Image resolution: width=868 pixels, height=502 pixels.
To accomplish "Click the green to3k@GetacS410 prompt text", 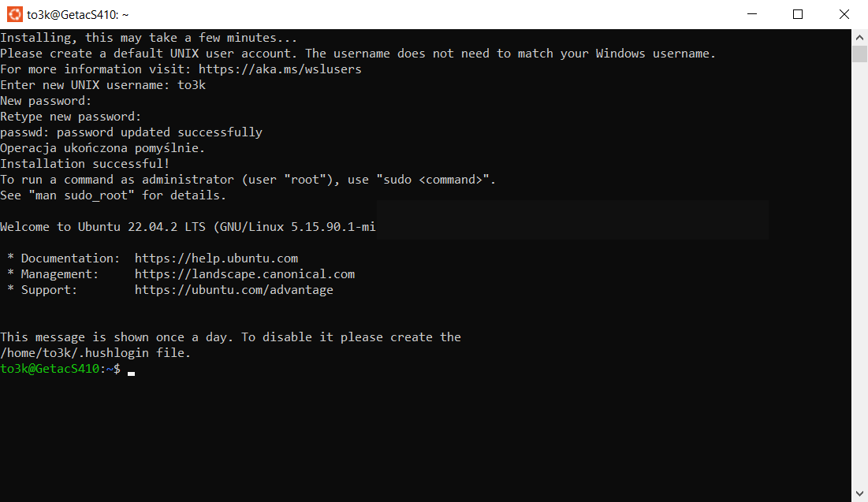I will pos(50,369).
